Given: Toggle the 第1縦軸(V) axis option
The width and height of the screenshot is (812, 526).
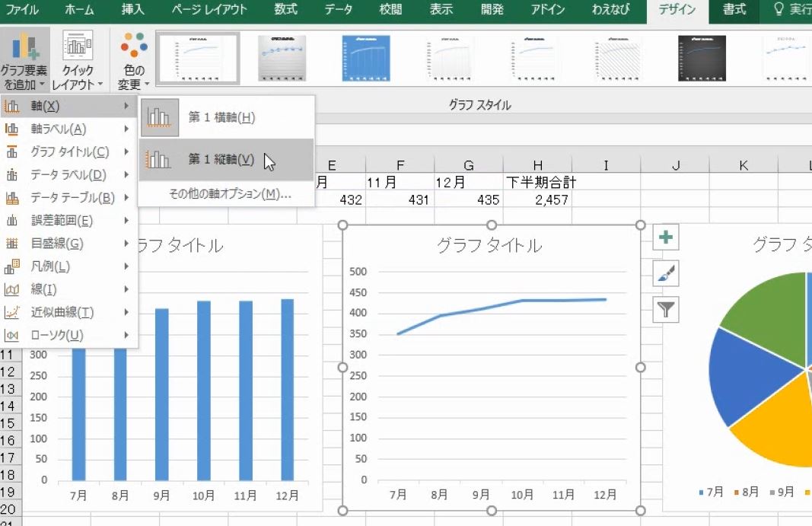Looking at the screenshot, I should (226, 160).
